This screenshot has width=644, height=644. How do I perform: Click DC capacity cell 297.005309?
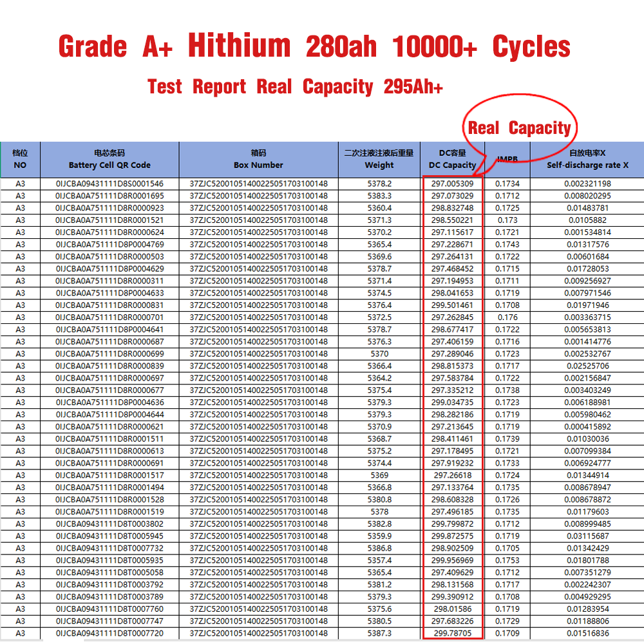(452, 184)
